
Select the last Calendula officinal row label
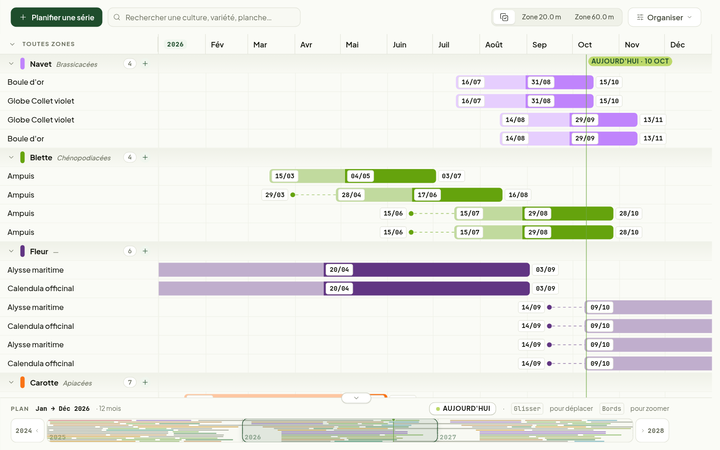[41, 363]
